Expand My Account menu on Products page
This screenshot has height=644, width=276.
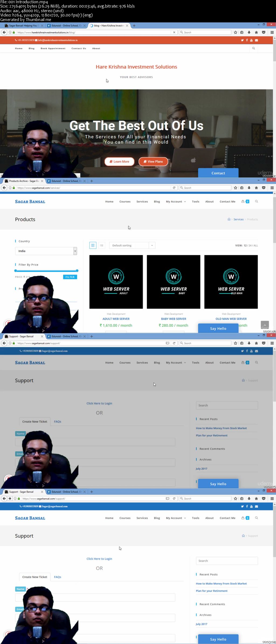pos(176,202)
